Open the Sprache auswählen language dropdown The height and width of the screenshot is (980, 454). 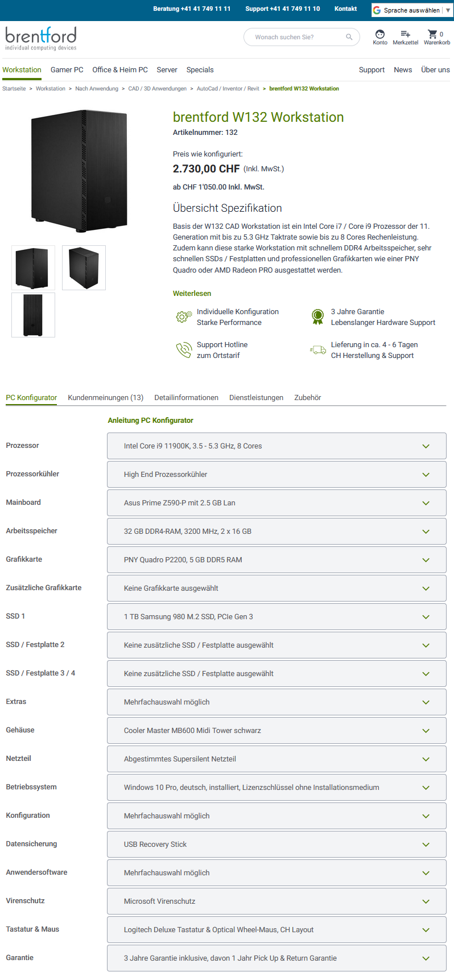click(412, 10)
